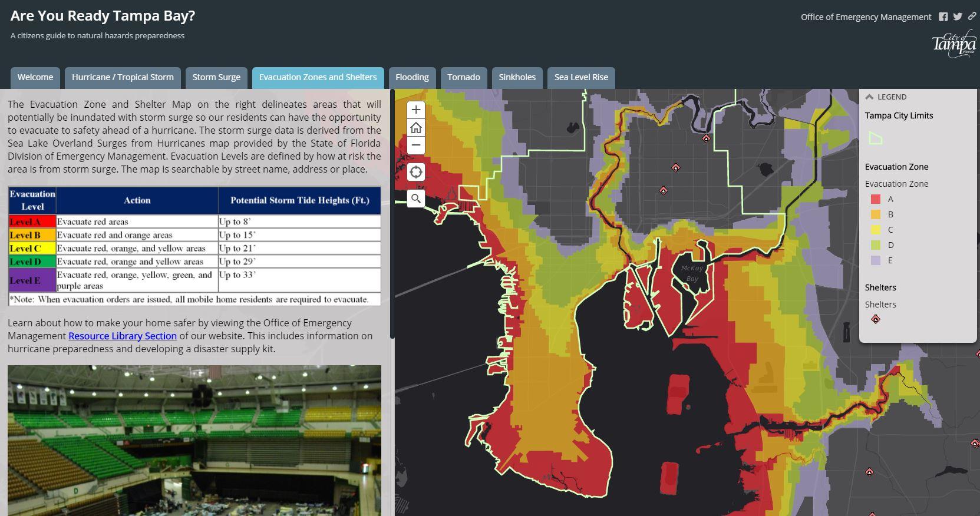Click the red Zone A legend swatch

pyautogui.click(x=876, y=199)
